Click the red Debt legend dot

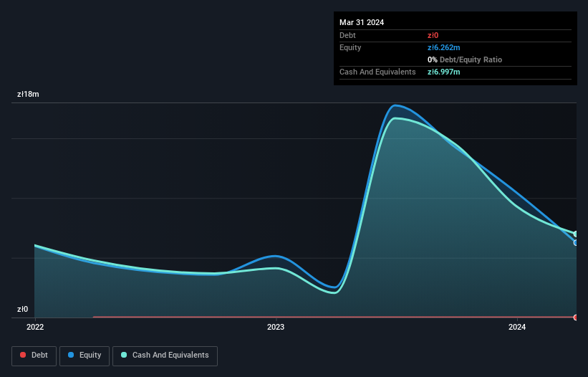coord(23,355)
